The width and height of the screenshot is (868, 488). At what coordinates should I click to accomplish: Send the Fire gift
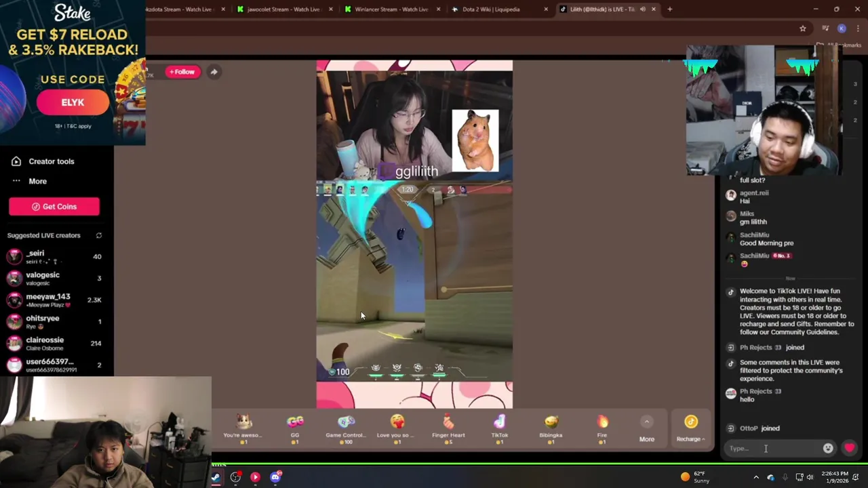(x=602, y=429)
